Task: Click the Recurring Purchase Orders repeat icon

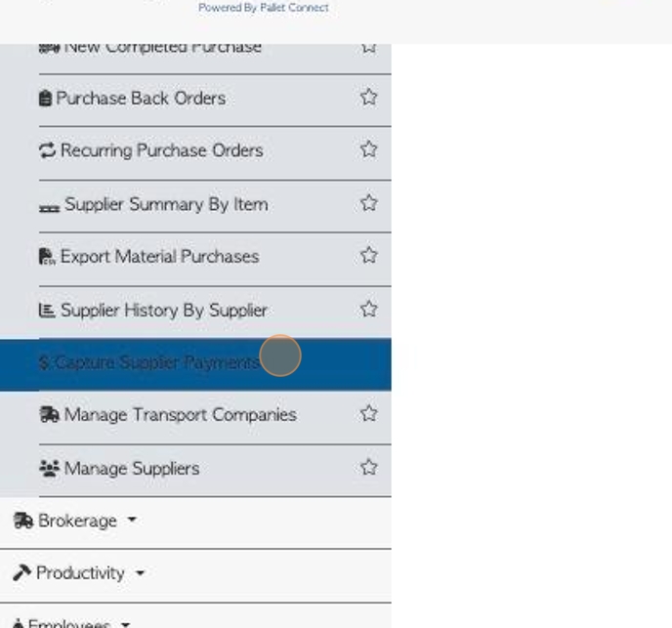Action: tap(47, 150)
